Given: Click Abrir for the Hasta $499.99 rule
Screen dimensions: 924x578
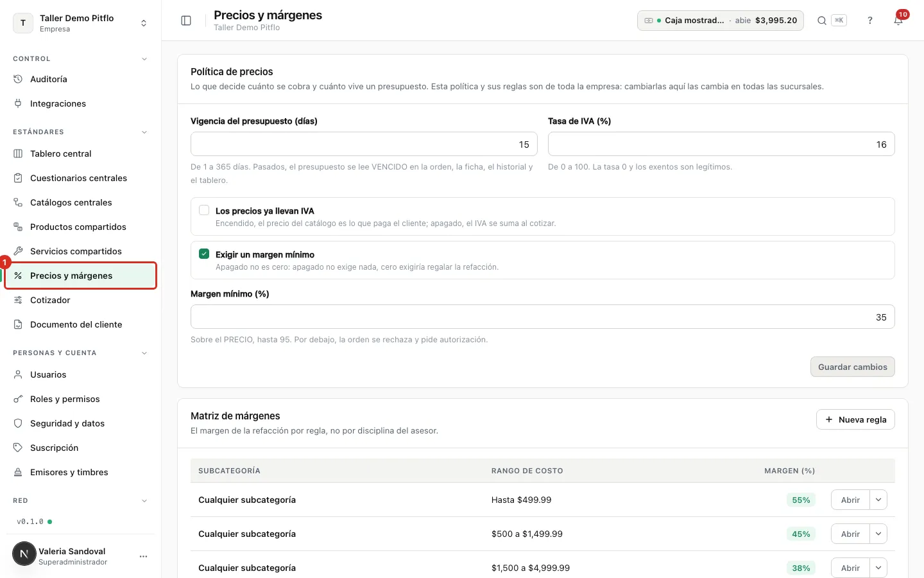Looking at the screenshot, I should click(x=850, y=500).
